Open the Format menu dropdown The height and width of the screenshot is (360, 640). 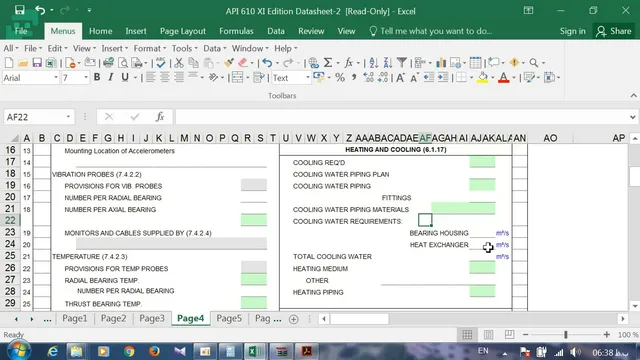point(150,48)
